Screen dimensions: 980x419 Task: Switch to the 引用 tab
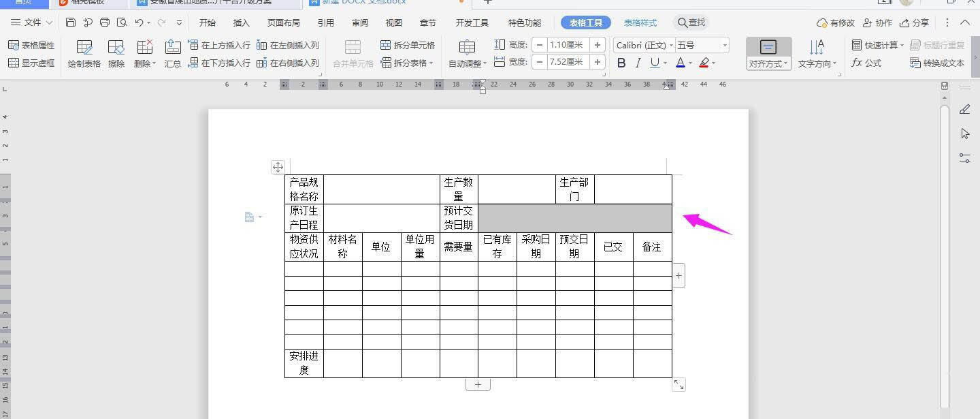click(x=326, y=22)
